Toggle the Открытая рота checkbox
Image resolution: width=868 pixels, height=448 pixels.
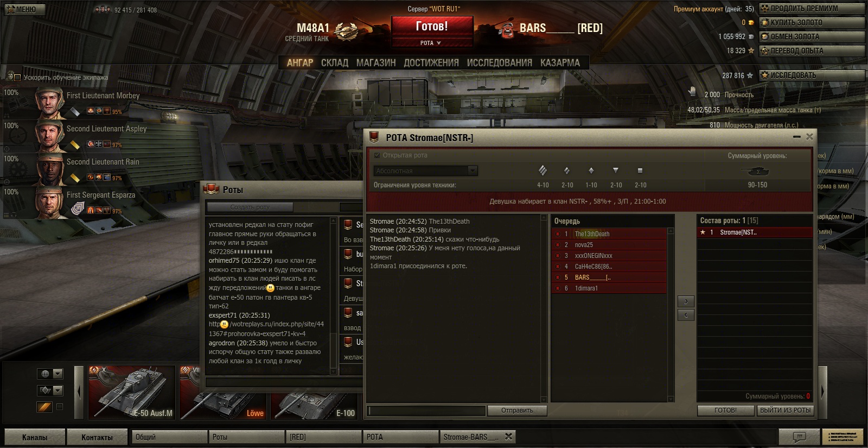pyautogui.click(x=377, y=155)
